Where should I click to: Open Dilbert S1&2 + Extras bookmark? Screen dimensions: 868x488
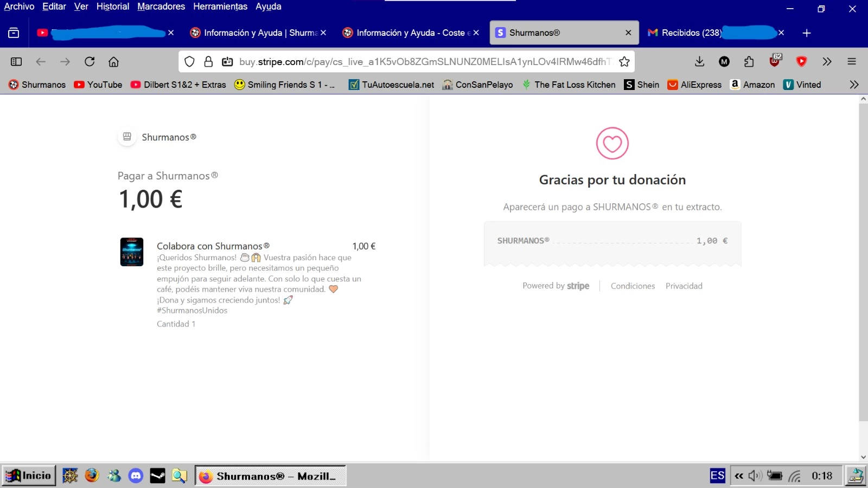pyautogui.click(x=178, y=85)
